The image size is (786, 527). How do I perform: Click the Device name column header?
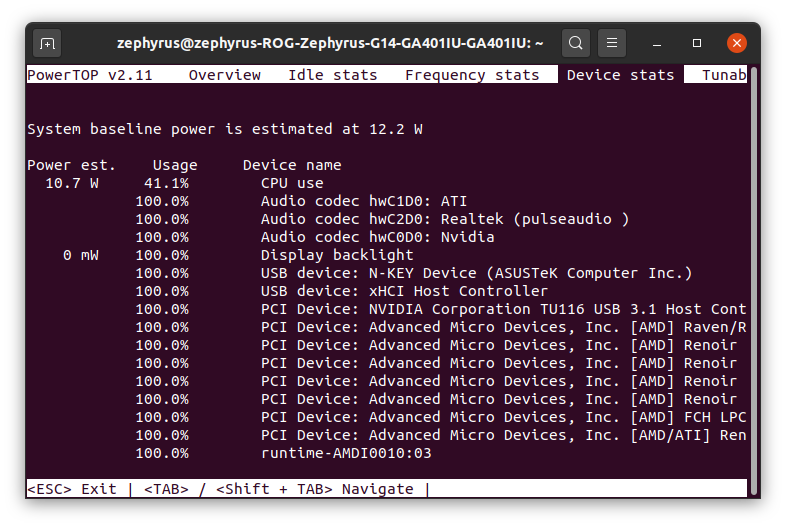[x=292, y=165]
